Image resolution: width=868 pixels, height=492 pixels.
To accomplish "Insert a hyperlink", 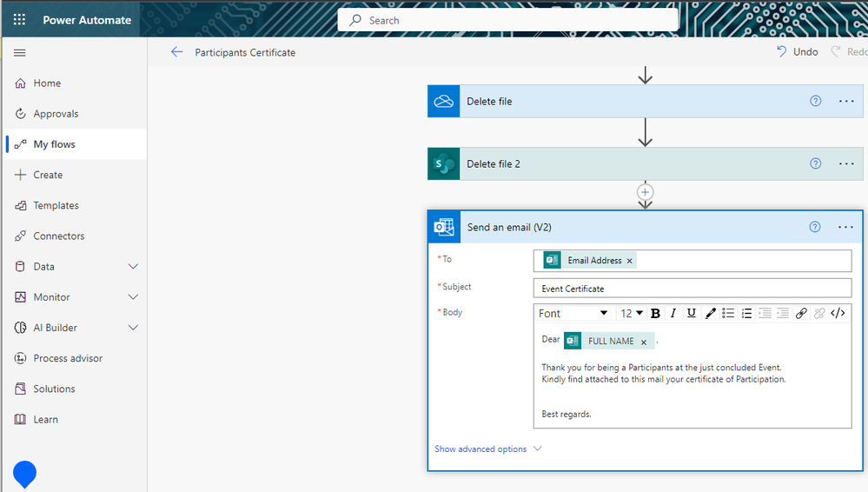I will click(x=801, y=314).
